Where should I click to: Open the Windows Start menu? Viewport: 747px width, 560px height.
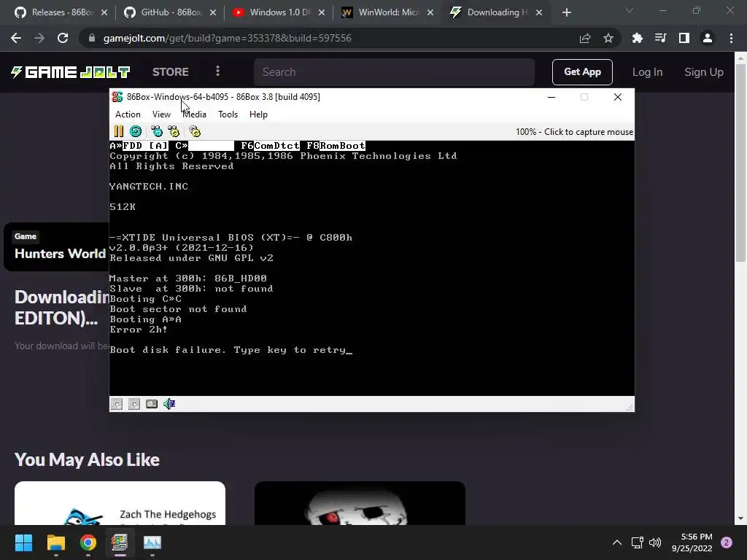(23, 542)
